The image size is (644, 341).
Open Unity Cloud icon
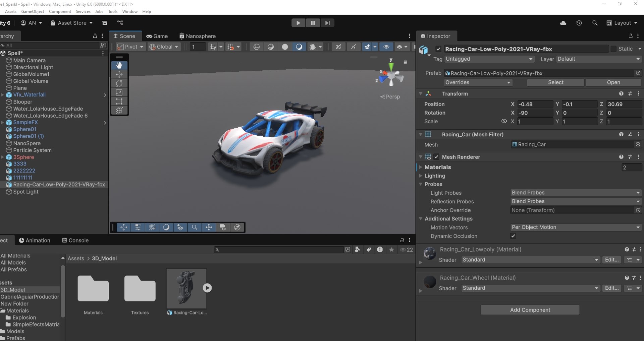tap(563, 23)
